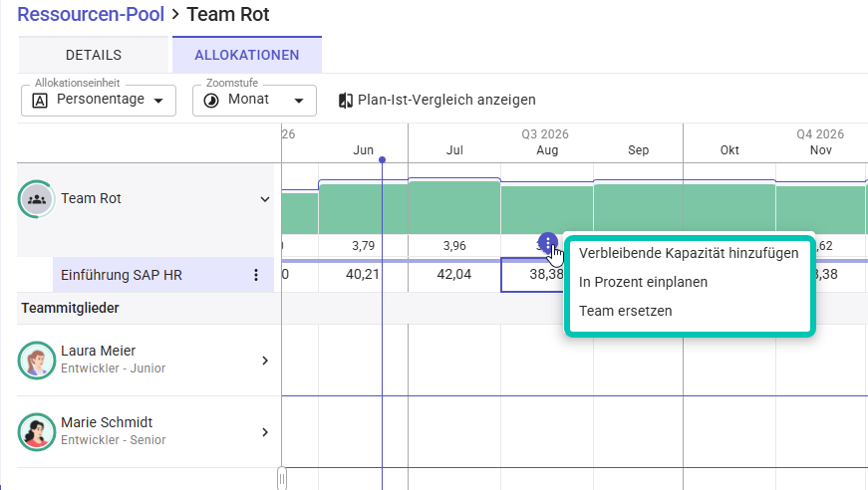Screen dimensions: 868x490
Task: Click the Jul month header
Action: 454,150
